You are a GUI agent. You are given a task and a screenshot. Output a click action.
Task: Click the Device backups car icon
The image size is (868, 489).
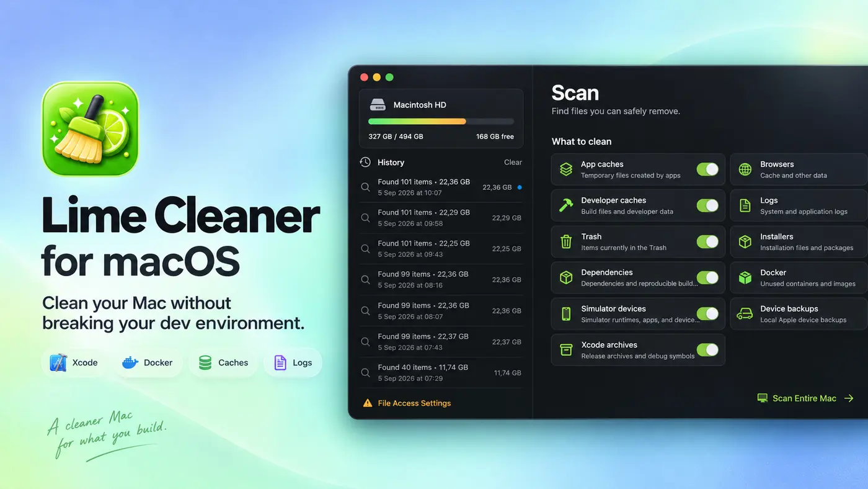click(x=745, y=314)
